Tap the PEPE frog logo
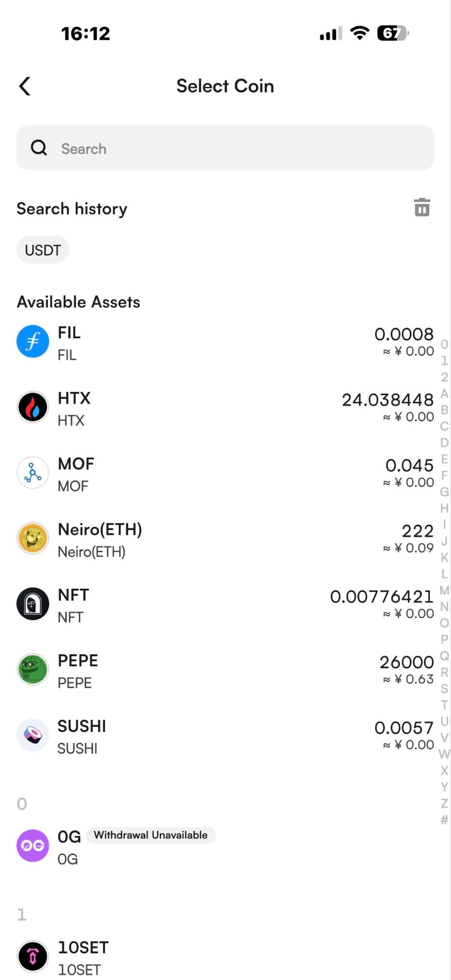The image size is (451, 980). (33, 669)
